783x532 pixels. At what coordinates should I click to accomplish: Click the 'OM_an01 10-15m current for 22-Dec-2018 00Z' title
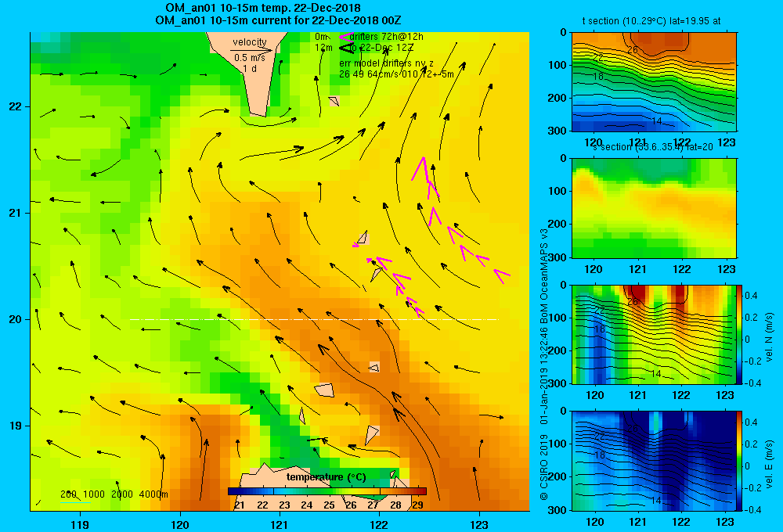point(278,20)
